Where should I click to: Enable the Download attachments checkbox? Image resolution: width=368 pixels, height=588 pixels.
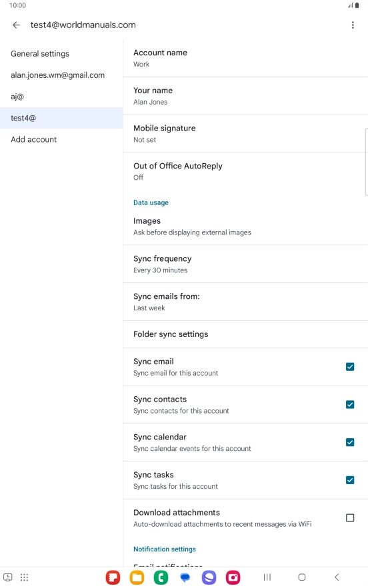[x=350, y=518]
